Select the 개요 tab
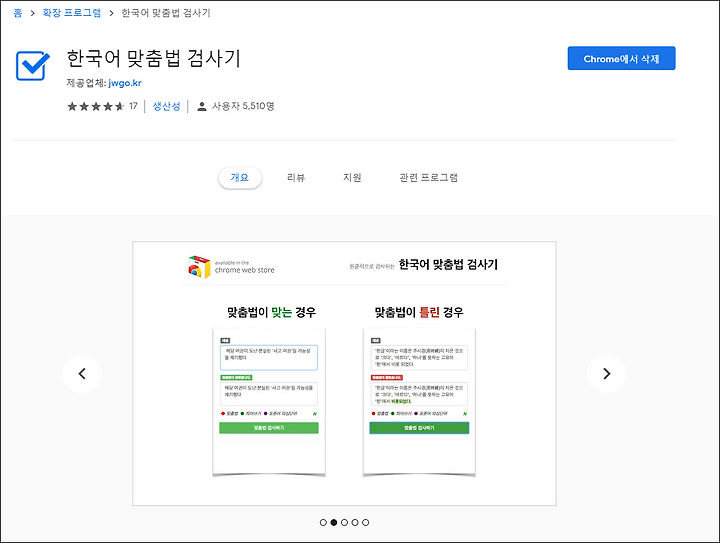Viewport: 720px width, 543px height. [x=240, y=178]
